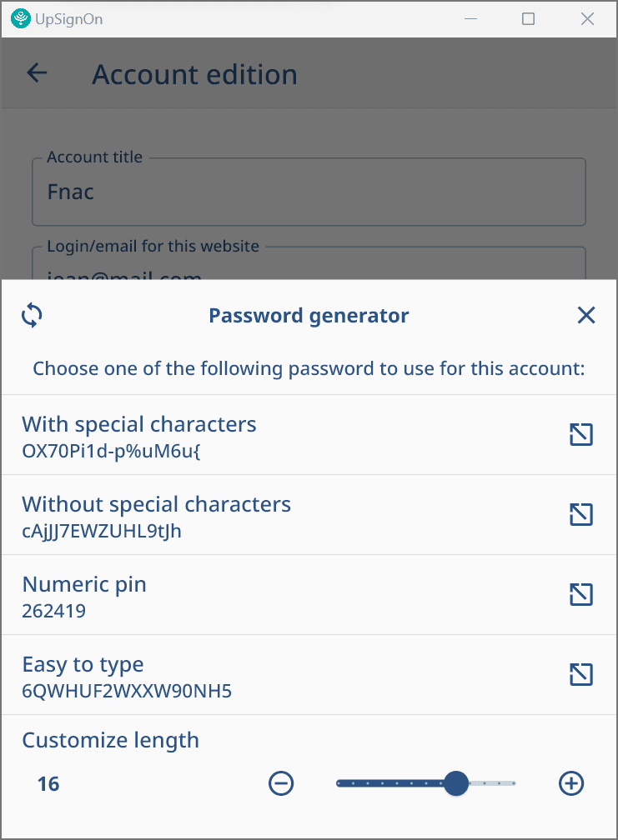Maximize the UpSignOn window
Viewport: 618px width, 840px height.
tap(528, 18)
